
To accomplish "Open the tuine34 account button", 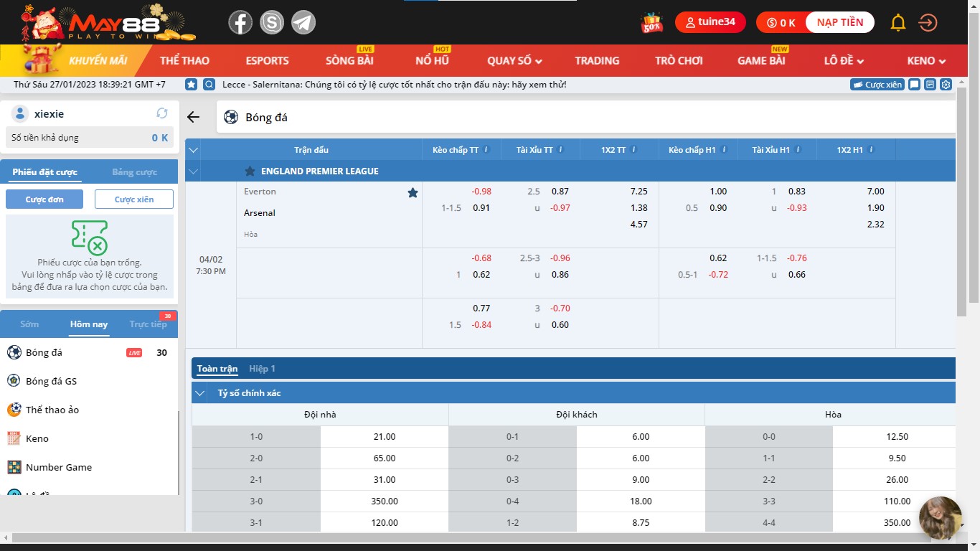I will (x=710, y=22).
